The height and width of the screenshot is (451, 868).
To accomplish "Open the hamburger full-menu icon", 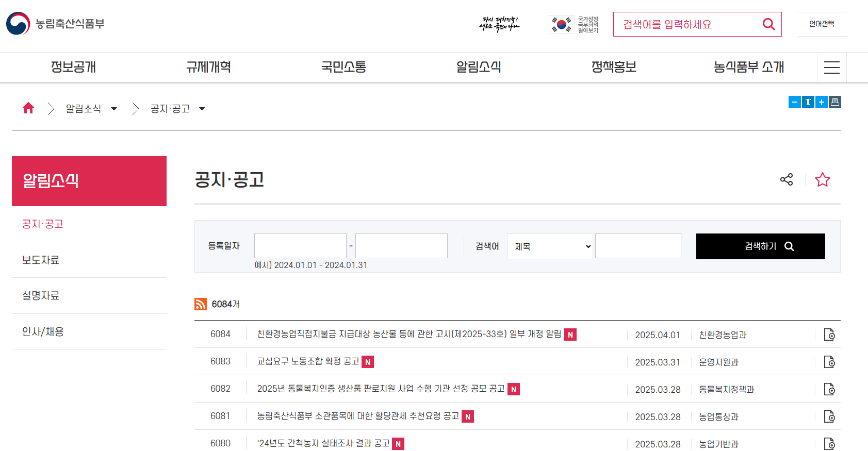I will tap(831, 68).
